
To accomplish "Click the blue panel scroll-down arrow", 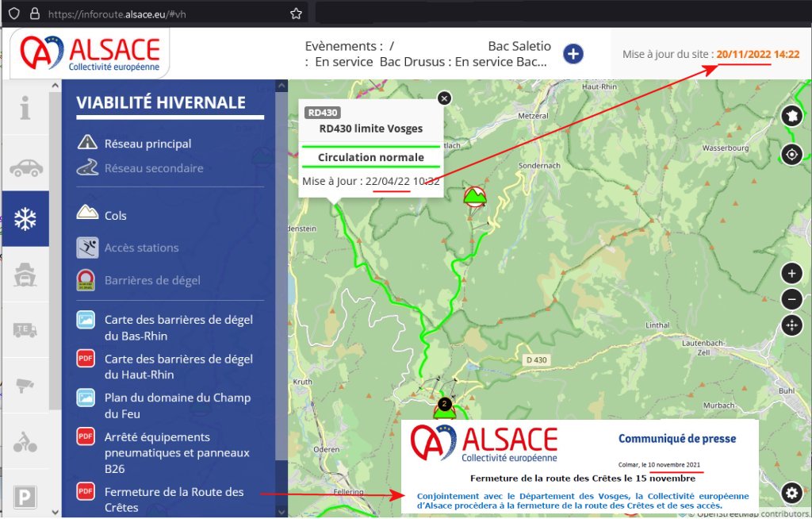I will (282, 512).
